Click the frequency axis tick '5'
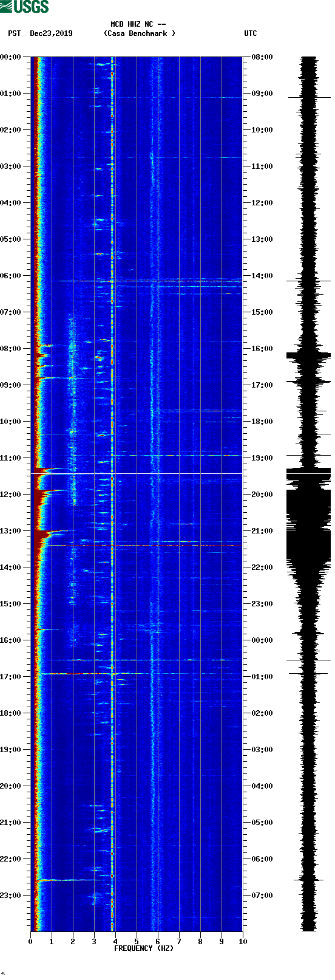 coord(137,942)
